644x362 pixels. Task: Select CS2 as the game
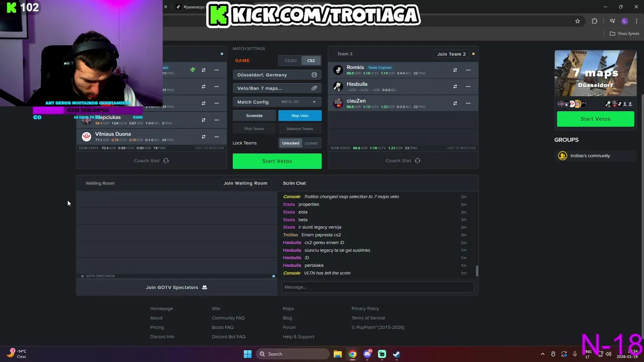pyautogui.click(x=311, y=61)
